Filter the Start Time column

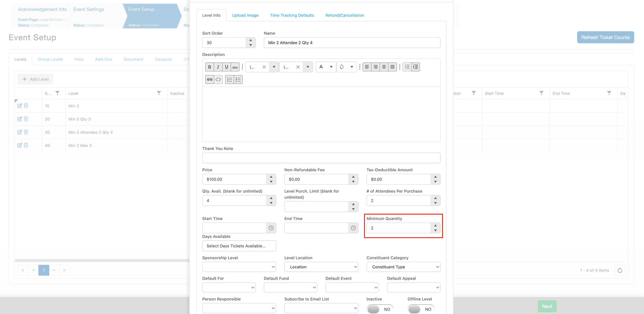tap(541, 93)
